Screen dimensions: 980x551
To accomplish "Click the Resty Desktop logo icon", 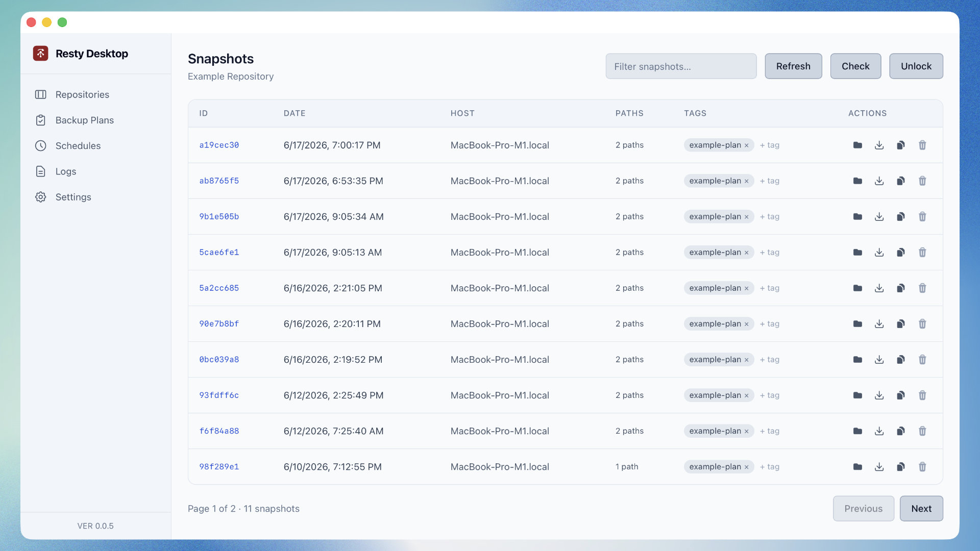I will coord(41,54).
